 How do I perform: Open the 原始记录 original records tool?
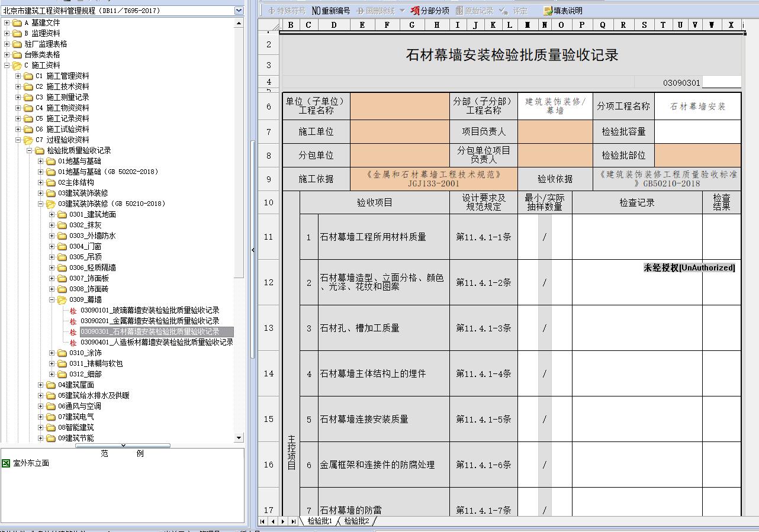474,11
